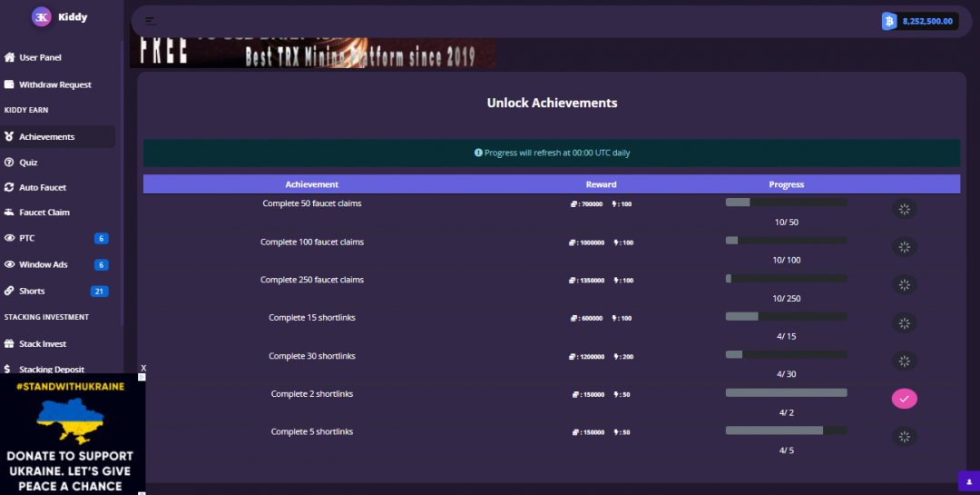Open User Panel from sidebar
The width and height of the screenshot is (980, 495).
(x=40, y=57)
